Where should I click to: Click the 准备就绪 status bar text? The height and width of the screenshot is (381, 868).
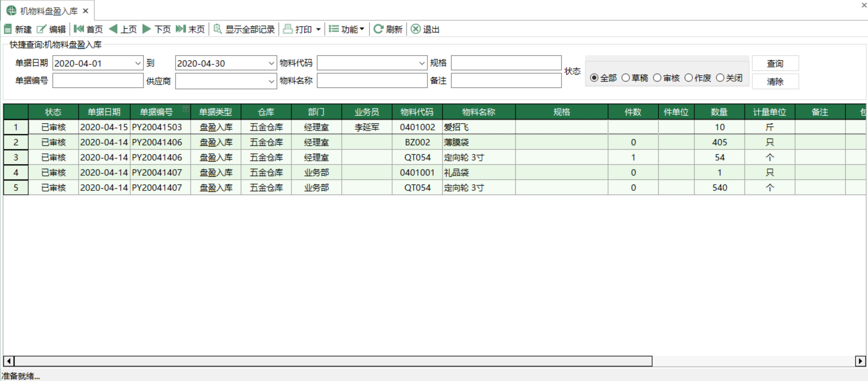point(21,376)
